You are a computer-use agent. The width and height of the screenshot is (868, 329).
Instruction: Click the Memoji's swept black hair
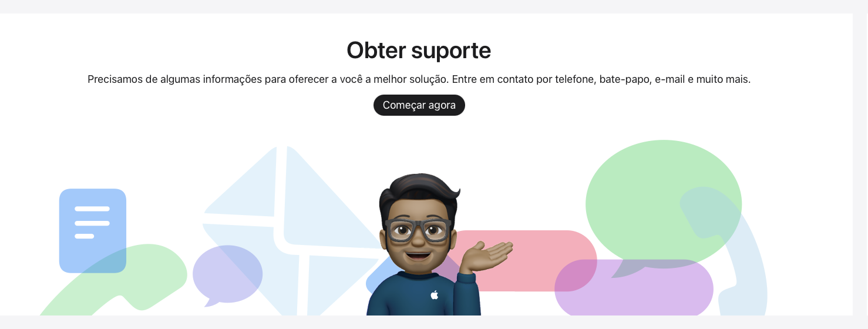[x=418, y=191]
